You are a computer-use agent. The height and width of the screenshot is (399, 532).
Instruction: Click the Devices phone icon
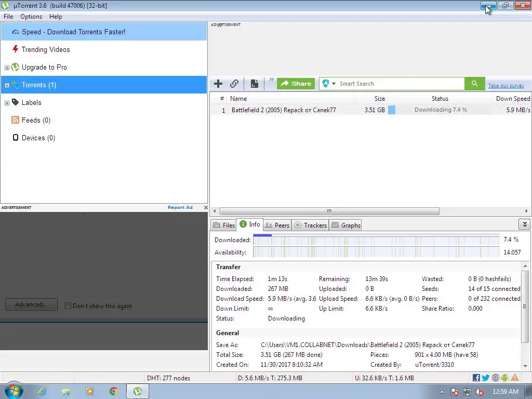click(15, 137)
